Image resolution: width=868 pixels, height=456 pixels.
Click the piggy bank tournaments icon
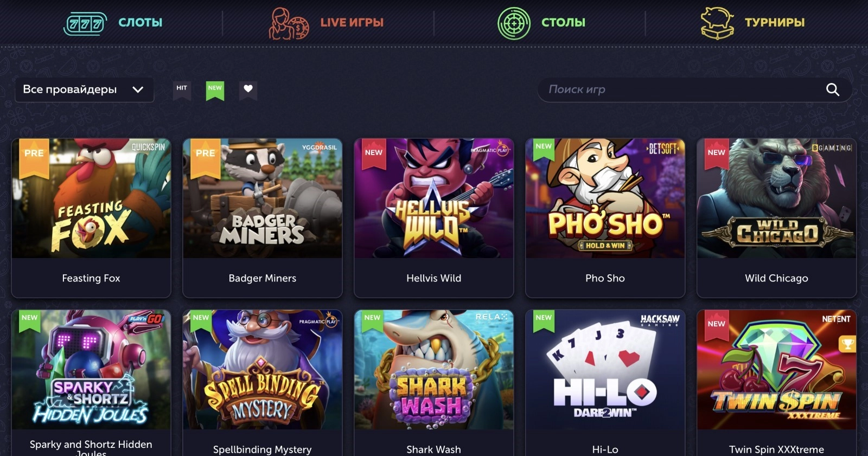717,23
